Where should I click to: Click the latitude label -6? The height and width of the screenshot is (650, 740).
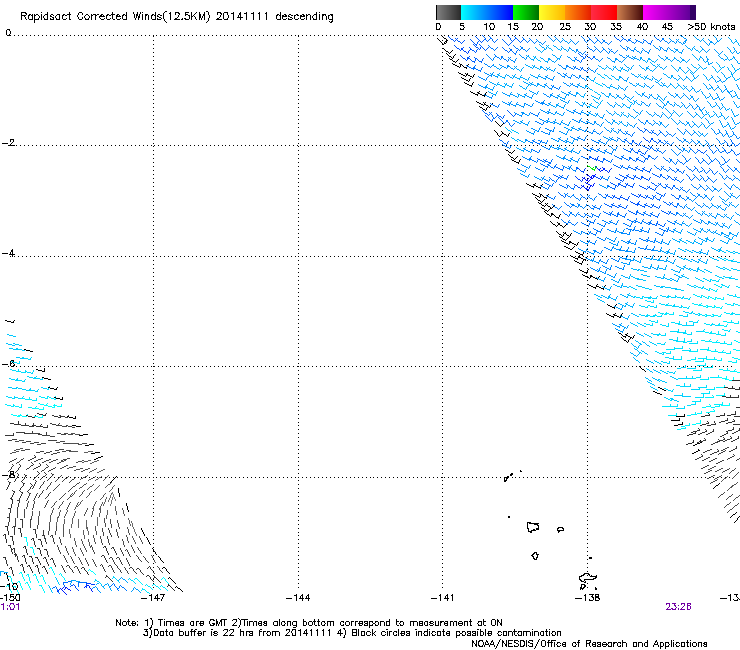coord(8,363)
